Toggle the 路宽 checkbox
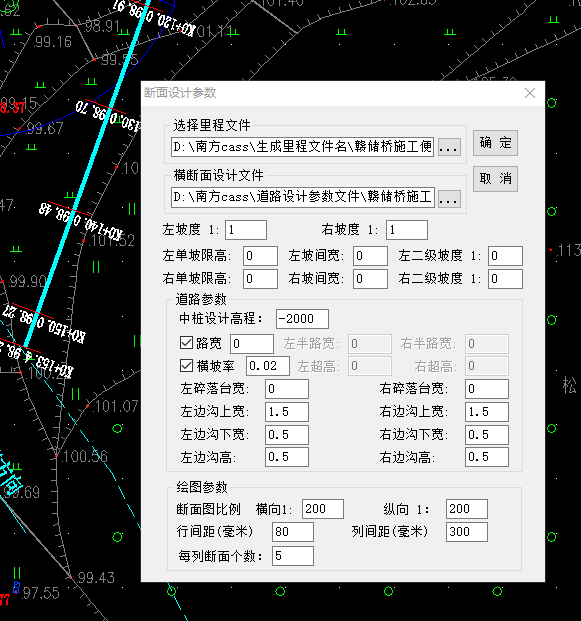This screenshot has height=621, width=581. pos(186,343)
